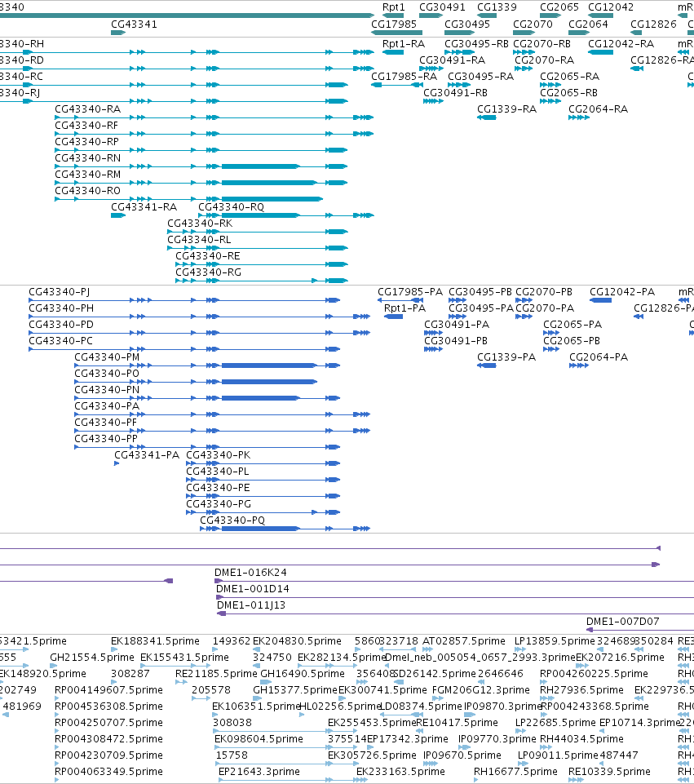Image resolution: width=694 pixels, height=784 pixels.
Task: Click protein CG1339-PA
Action: point(506,357)
